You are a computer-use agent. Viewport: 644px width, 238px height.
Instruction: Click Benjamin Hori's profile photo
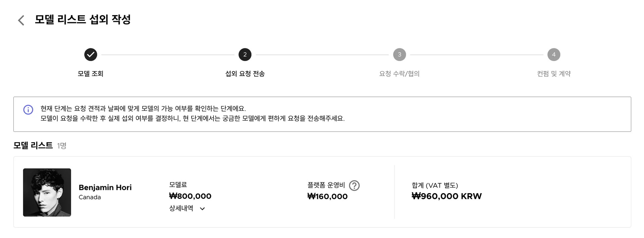[x=47, y=192]
